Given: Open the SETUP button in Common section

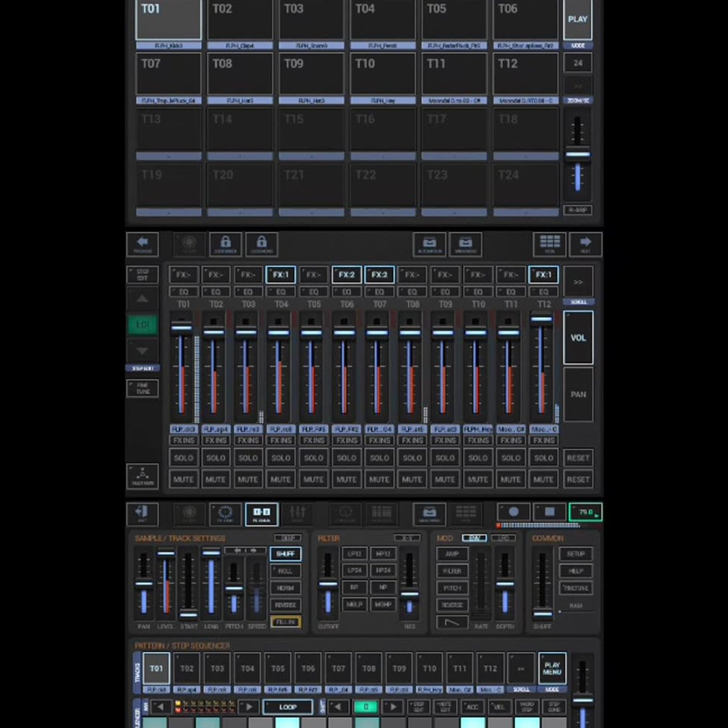Looking at the screenshot, I should point(576,554).
